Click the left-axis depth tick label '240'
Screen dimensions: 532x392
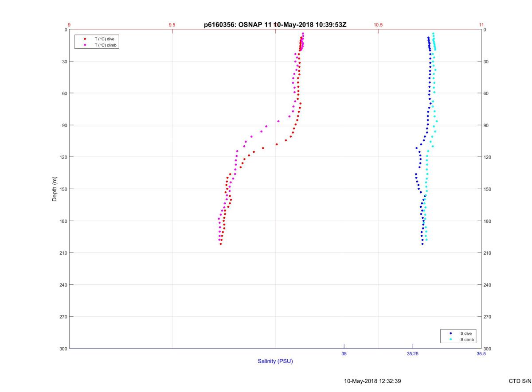tap(63, 285)
